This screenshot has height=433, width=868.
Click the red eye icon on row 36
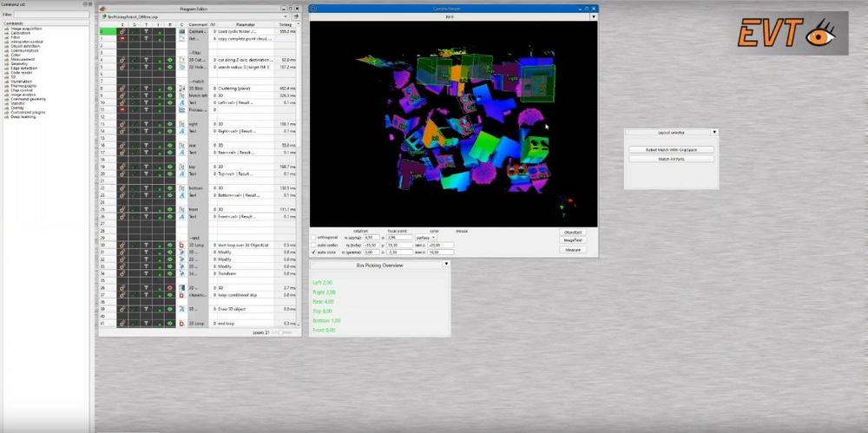tap(170, 287)
